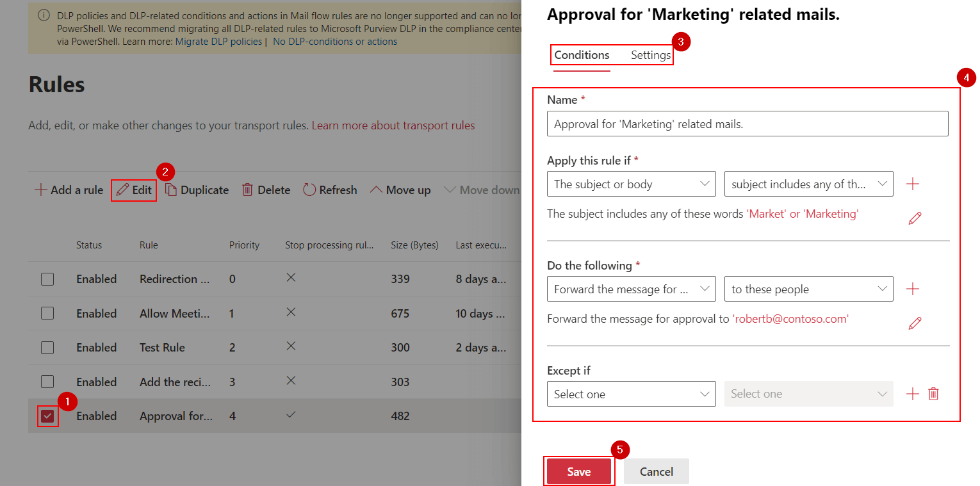Edit subject words with pencil icon
The height and width of the screenshot is (486, 980).
click(x=915, y=218)
